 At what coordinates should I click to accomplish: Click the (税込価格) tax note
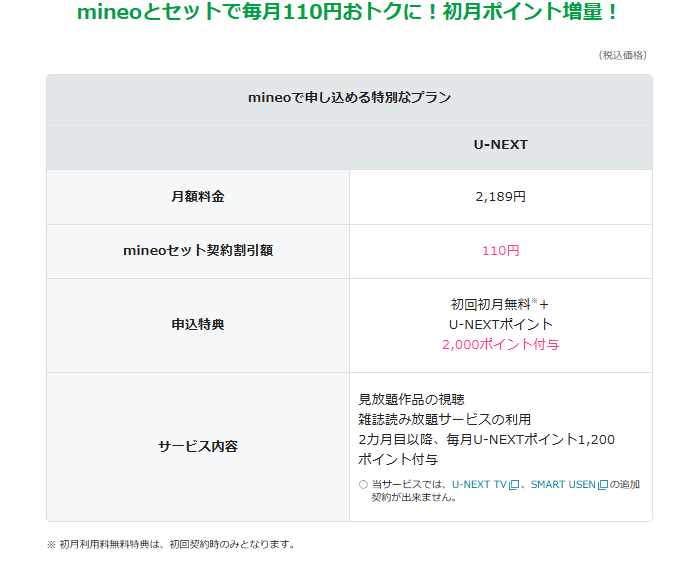(622, 55)
